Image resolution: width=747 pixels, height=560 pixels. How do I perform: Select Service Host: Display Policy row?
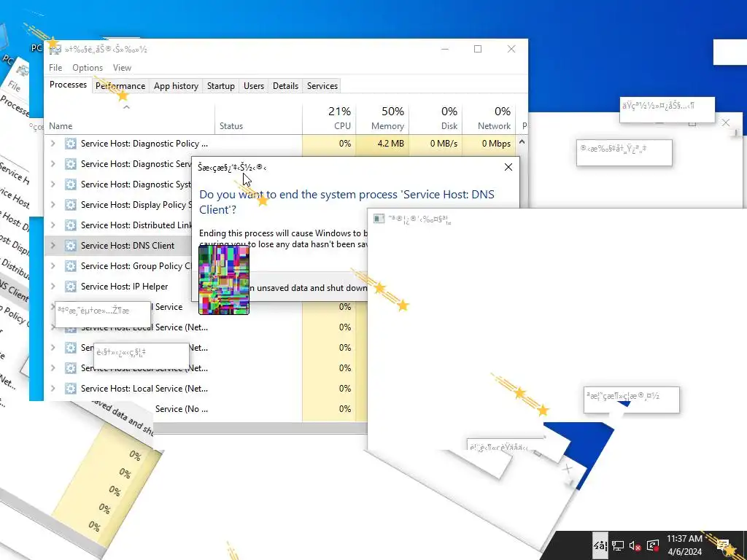pos(118,205)
